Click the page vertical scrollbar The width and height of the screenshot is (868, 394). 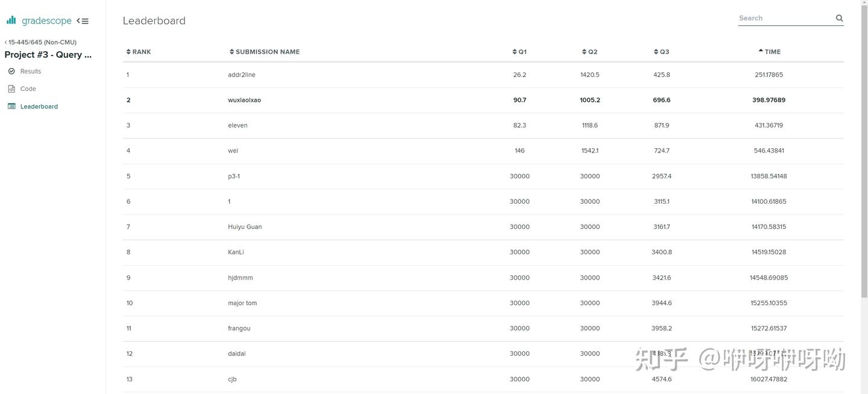click(864, 151)
